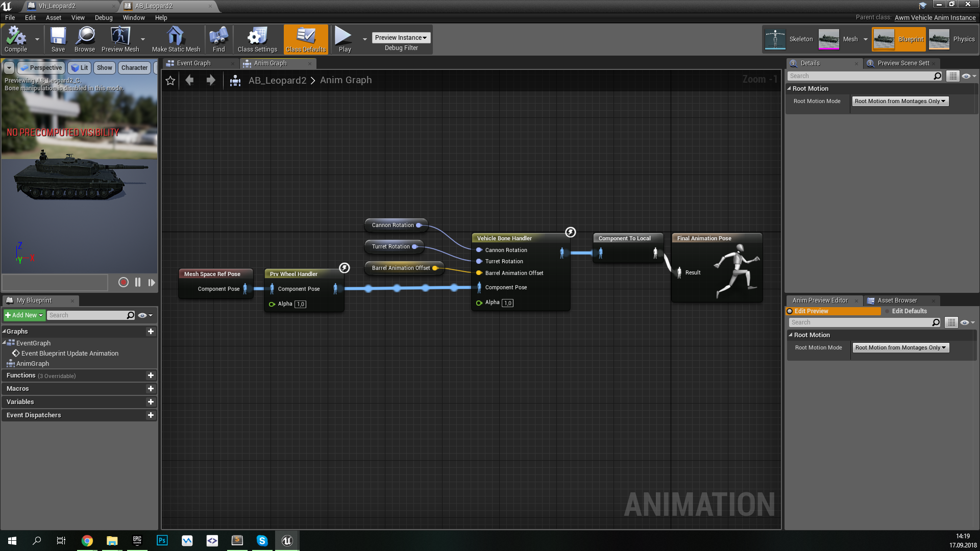980x551 pixels.
Task: Toggle Details panel property matrix view
Action: click(953, 76)
